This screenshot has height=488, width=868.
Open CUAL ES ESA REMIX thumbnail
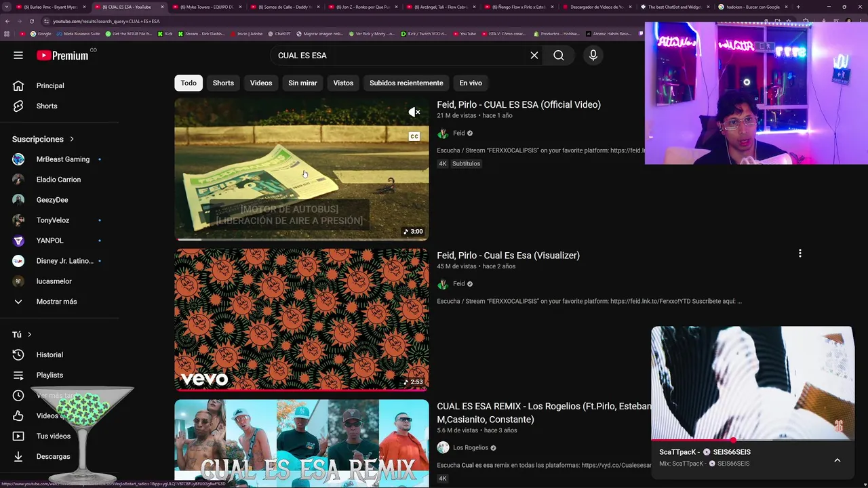pos(302,443)
